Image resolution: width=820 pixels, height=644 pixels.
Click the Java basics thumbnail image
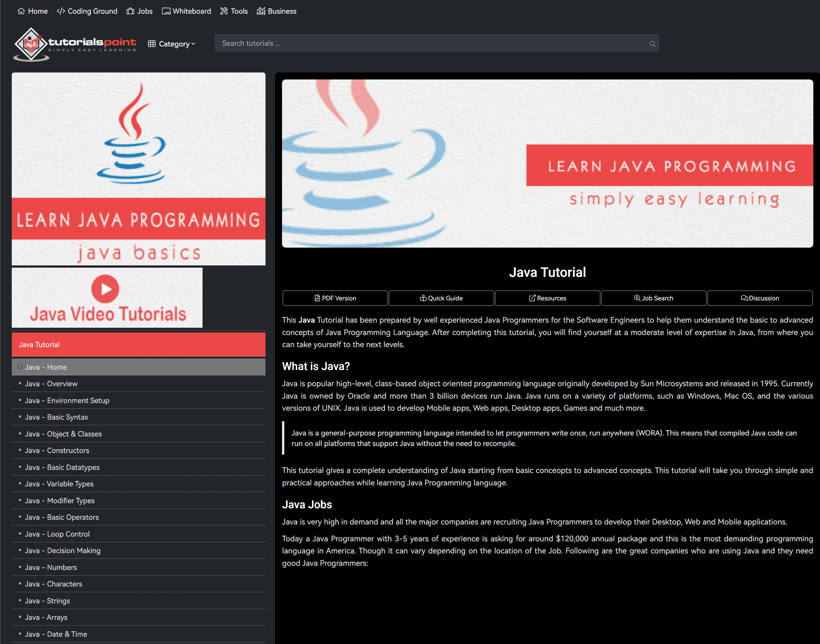tap(138, 168)
